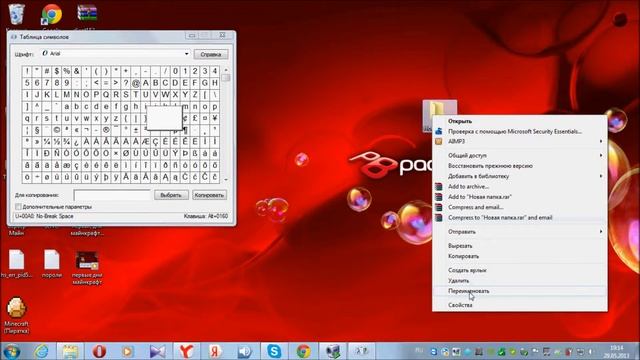Select the @ character in the grid
640x360 pixels.
click(x=136, y=83)
